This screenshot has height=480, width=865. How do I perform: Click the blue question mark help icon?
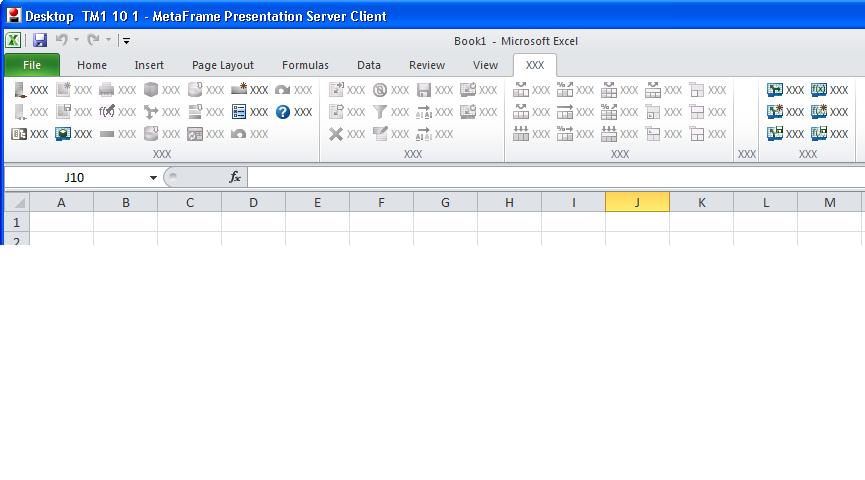283,112
